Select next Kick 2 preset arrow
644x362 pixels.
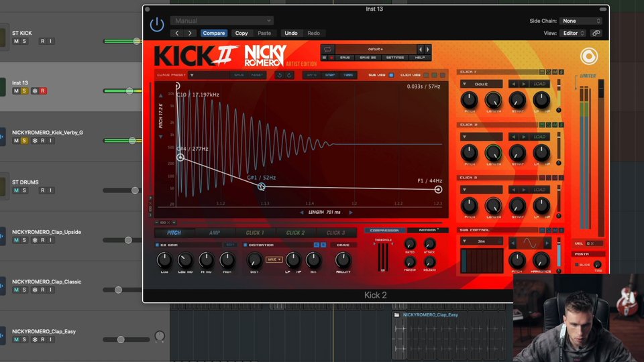[x=427, y=49]
